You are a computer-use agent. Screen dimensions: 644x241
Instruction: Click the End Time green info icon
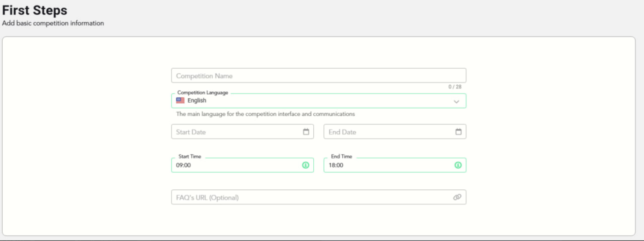click(458, 165)
